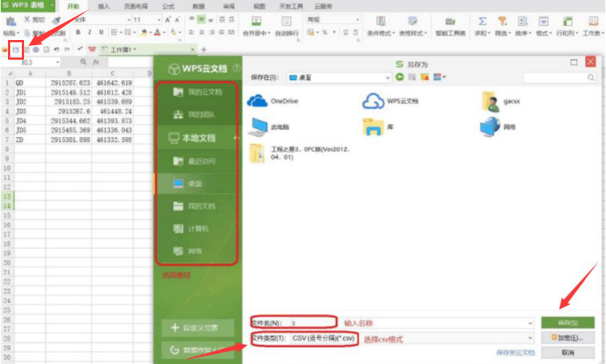Viewport: 606px width, 364px height.
Task: Toggle Italic formatting
Action: (x=90, y=33)
